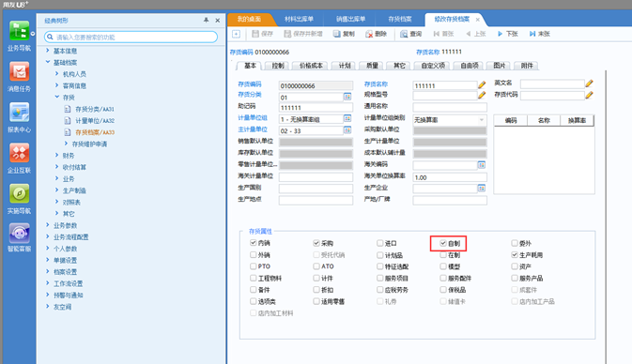This screenshot has width=632, height=364.
Task: Expand the 客商信息 tree node
Action: (x=57, y=85)
